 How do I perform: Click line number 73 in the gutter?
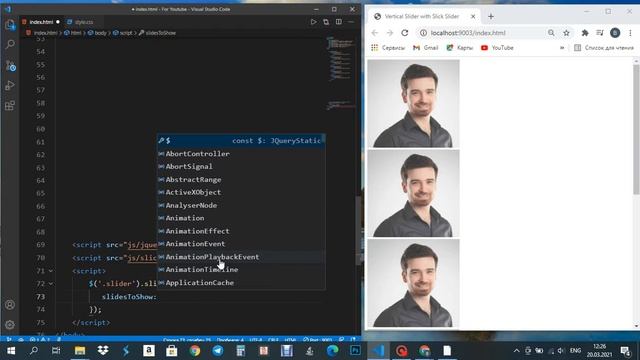[40, 297]
